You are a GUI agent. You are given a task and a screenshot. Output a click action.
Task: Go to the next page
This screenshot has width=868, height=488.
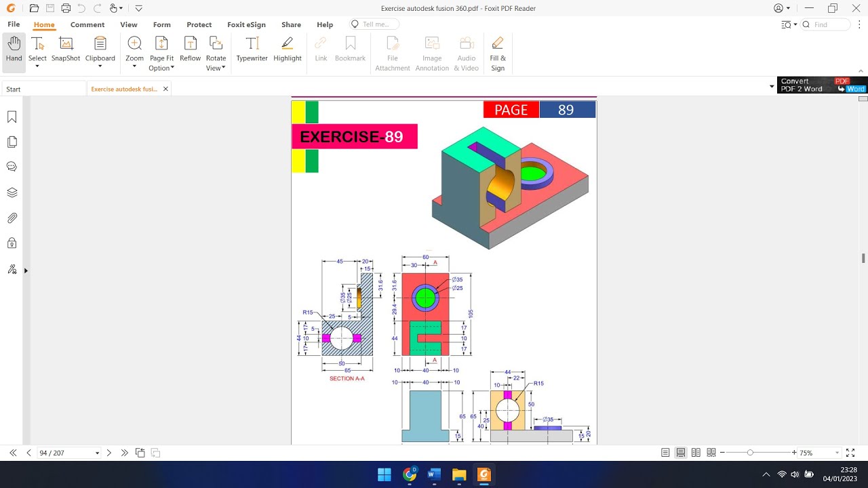point(108,453)
